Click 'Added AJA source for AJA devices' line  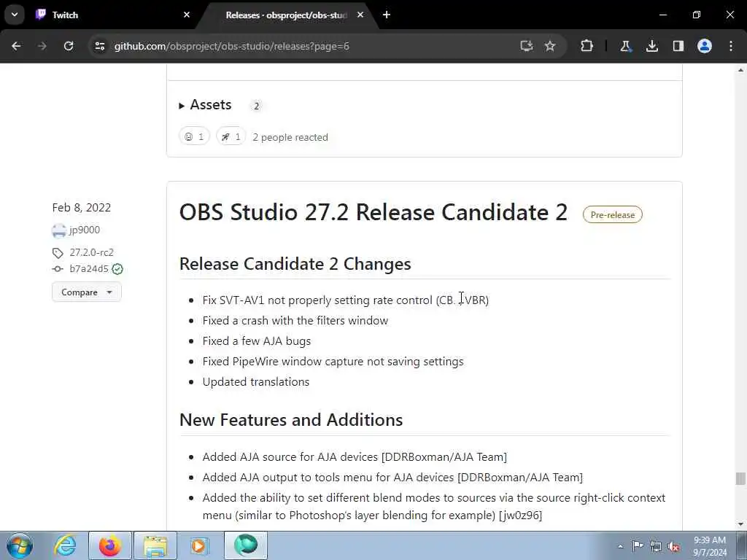(x=355, y=456)
